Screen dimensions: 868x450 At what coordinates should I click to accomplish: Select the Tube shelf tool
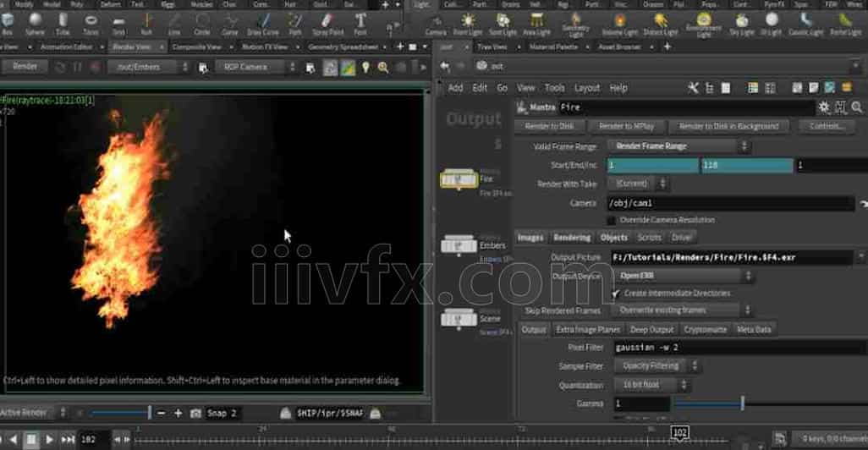(63, 24)
